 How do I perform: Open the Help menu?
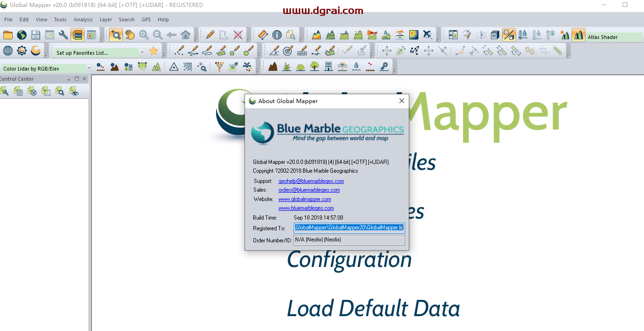point(163,19)
